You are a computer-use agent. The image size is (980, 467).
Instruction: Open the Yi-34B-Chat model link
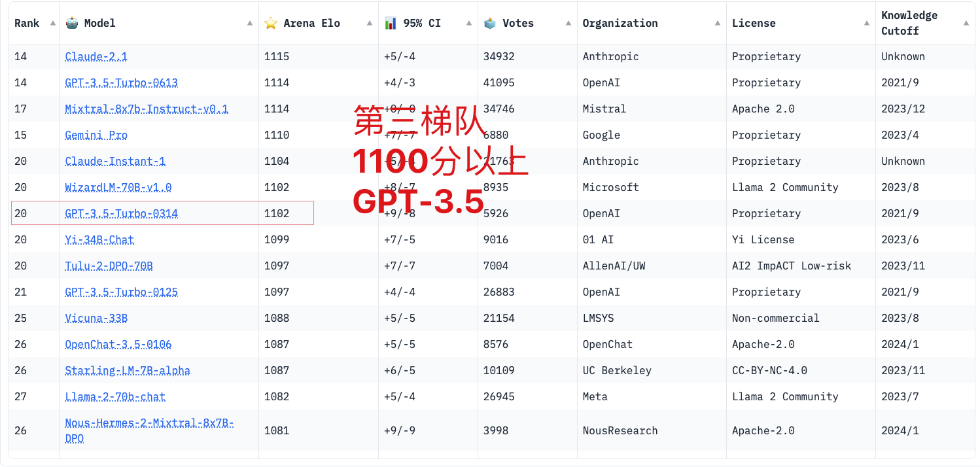point(99,239)
